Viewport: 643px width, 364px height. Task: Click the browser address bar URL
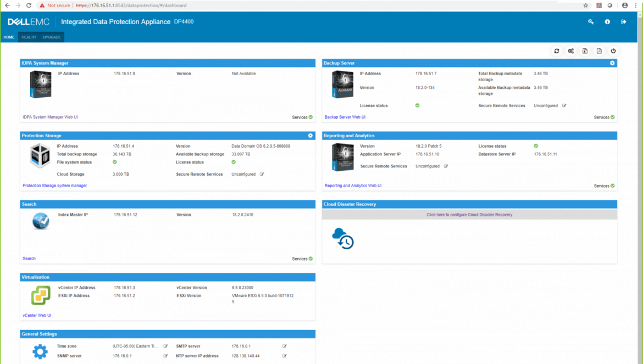pos(131,5)
